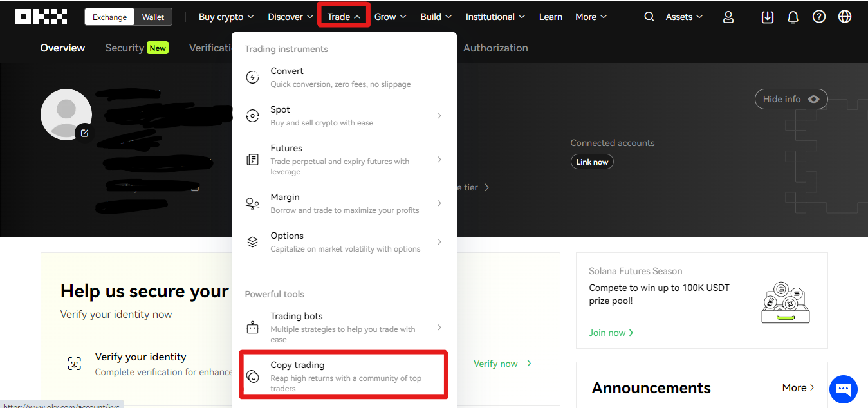Image resolution: width=868 pixels, height=408 pixels.
Task: Click Join now for Solana Futures
Action: pos(611,333)
